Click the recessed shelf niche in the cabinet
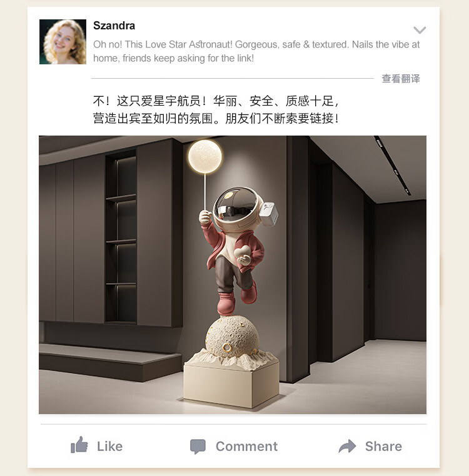 (121, 236)
